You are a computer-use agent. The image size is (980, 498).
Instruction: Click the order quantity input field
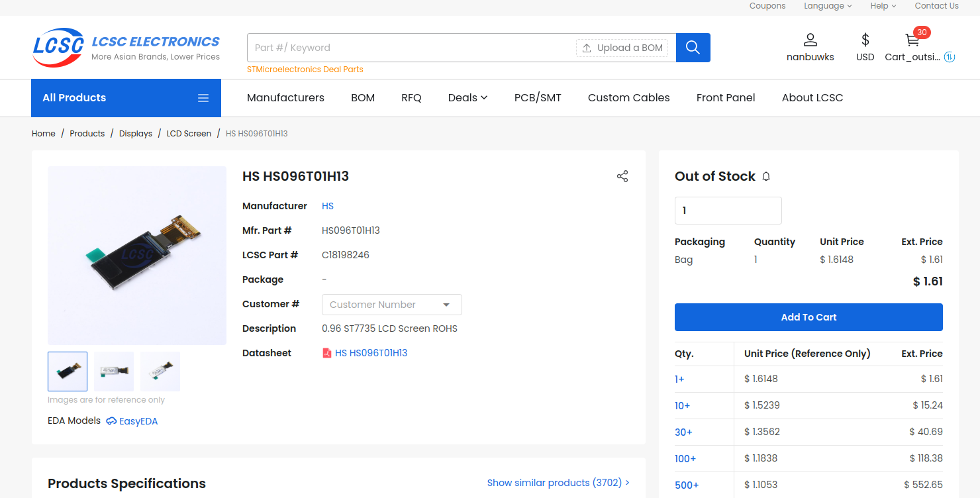coord(728,211)
